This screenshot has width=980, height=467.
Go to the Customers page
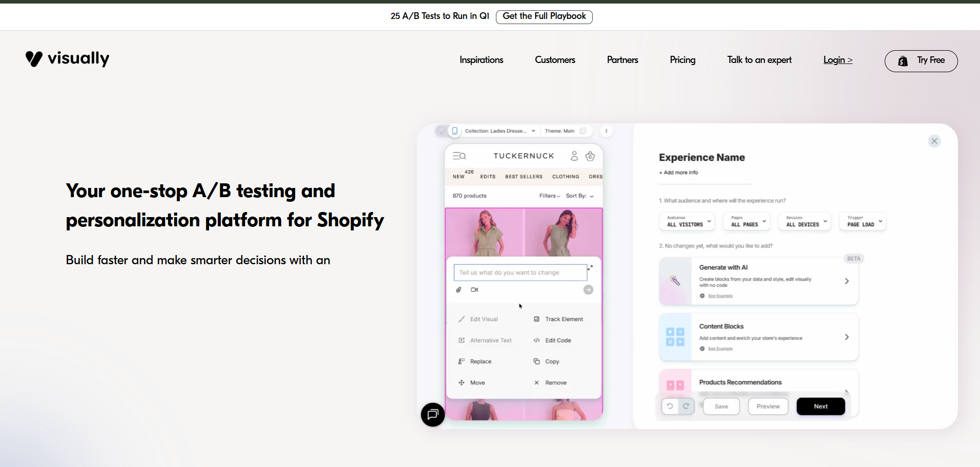(555, 60)
